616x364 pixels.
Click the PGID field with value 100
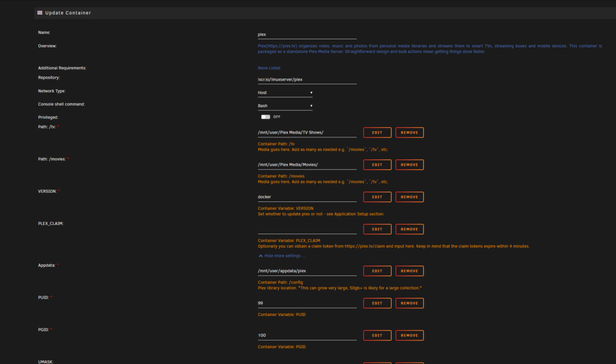(x=307, y=335)
